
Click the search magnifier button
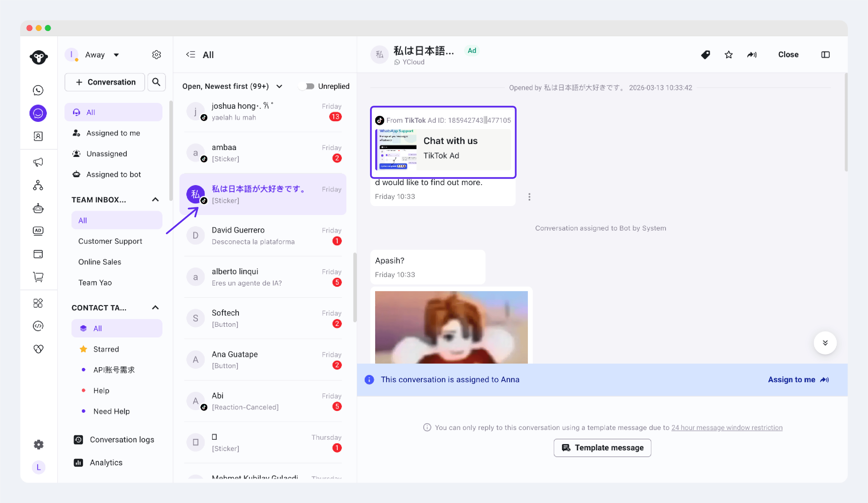[x=156, y=82]
